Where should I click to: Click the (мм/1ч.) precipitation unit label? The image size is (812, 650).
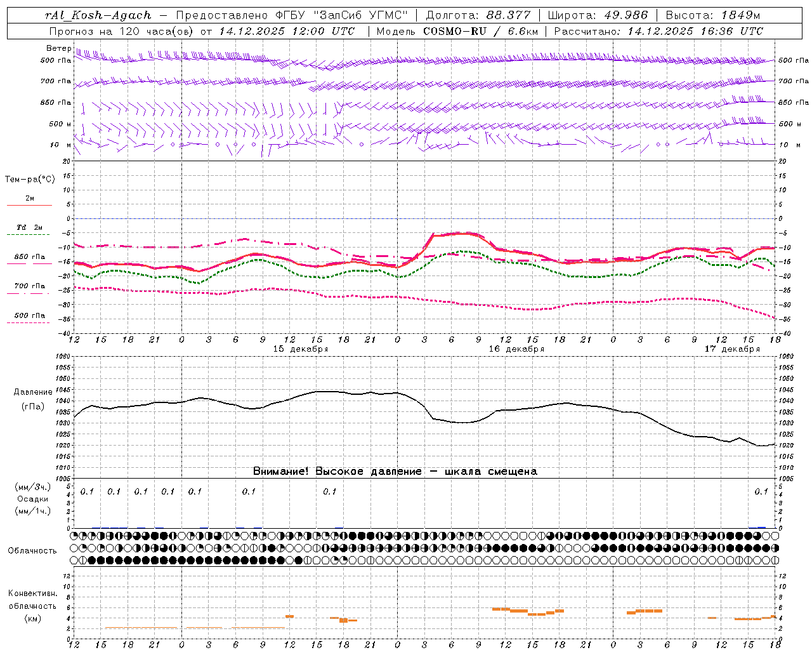click(x=32, y=511)
